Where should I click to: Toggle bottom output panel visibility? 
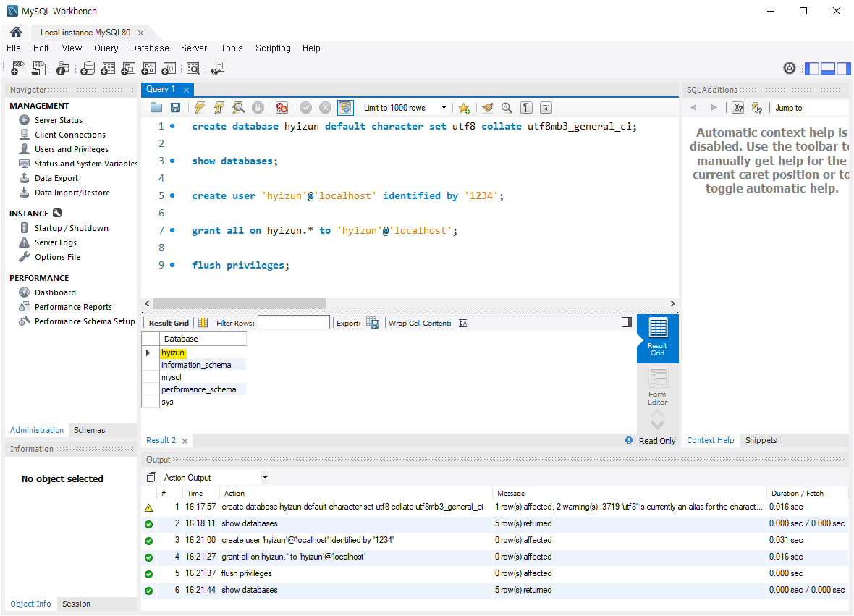[828, 69]
